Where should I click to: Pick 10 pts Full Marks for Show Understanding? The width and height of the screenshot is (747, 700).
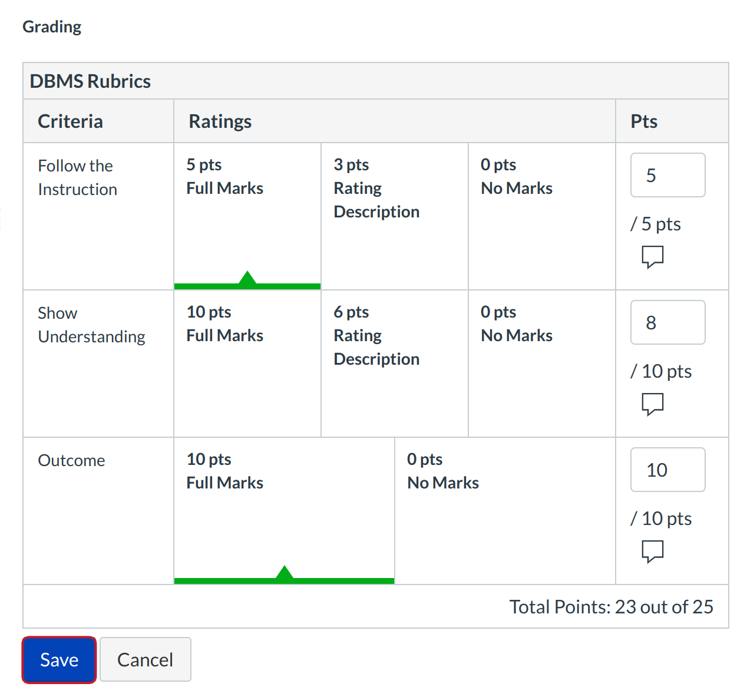[x=247, y=363]
